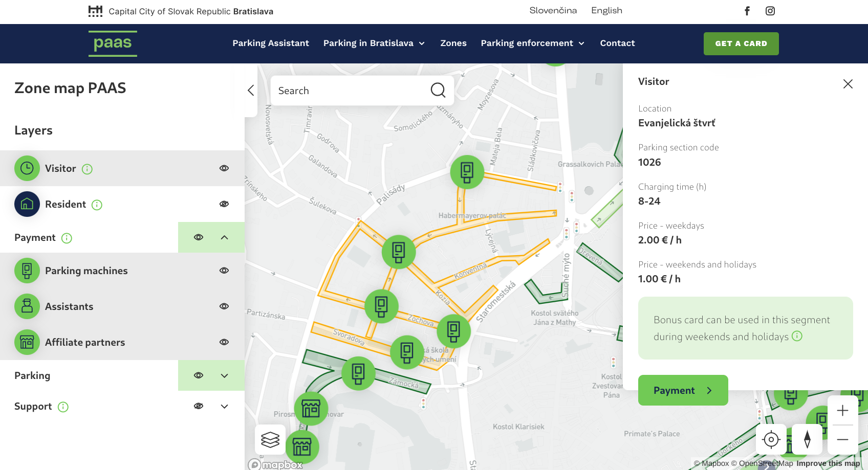The width and height of the screenshot is (868, 470).
Task: Expand the Parking layer group
Action: tap(224, 375)
